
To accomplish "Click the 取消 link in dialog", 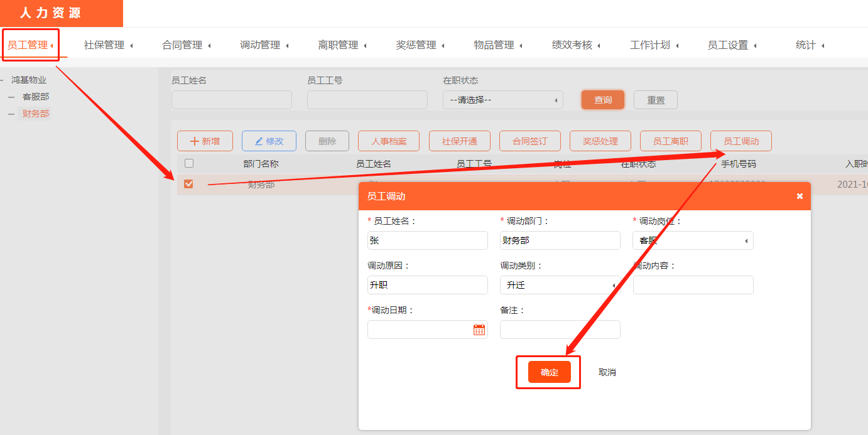I will pos(607,372).
